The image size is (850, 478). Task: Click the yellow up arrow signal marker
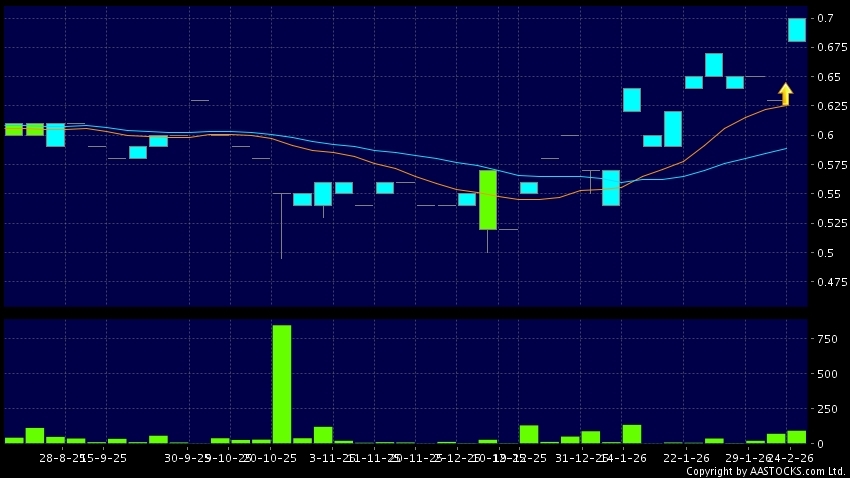click(786, 94)
